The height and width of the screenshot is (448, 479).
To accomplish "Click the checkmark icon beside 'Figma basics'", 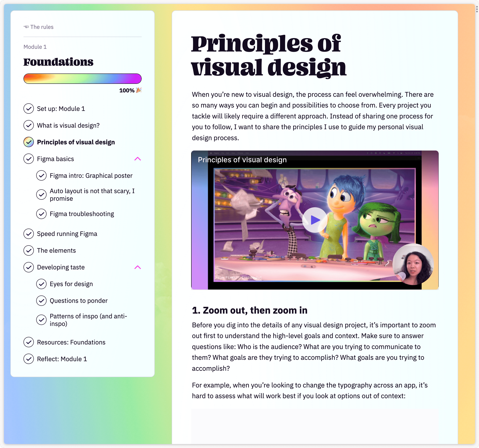I will pyautogui.click(x=28, y=159).
